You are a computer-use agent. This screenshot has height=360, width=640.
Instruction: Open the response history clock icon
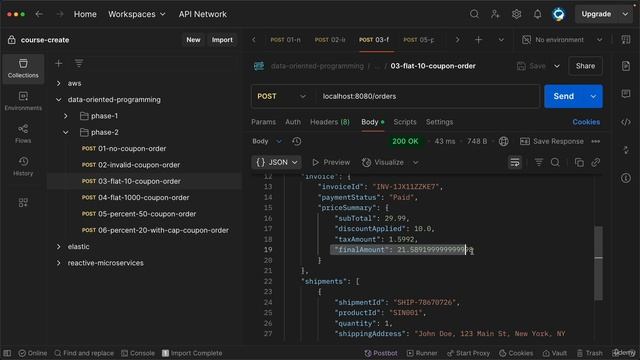tap(297, 141)
